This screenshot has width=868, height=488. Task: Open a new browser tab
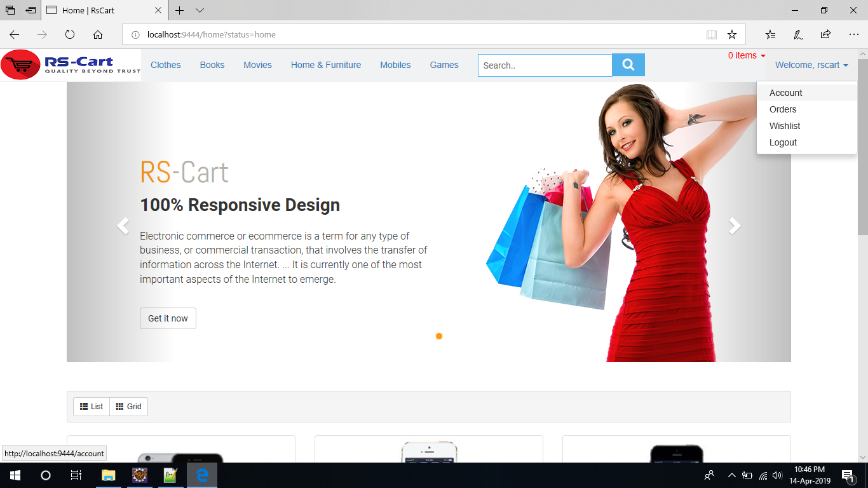[180, 10]
